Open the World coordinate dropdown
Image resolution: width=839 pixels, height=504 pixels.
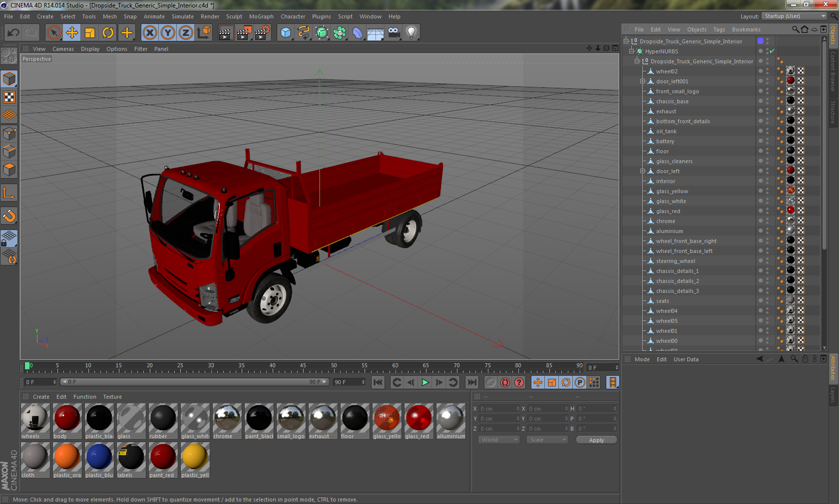click(x=499, y=440)
